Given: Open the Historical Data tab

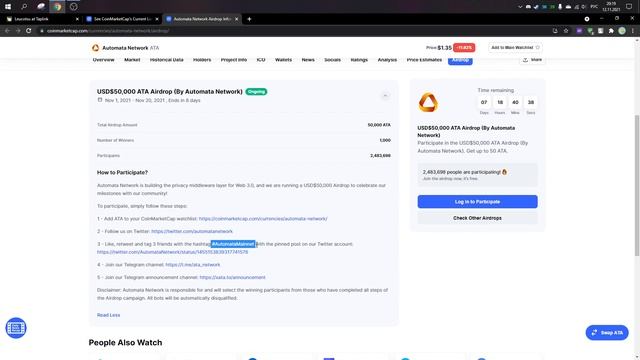Looking at the screenshot, I should (x=167, y=60).
